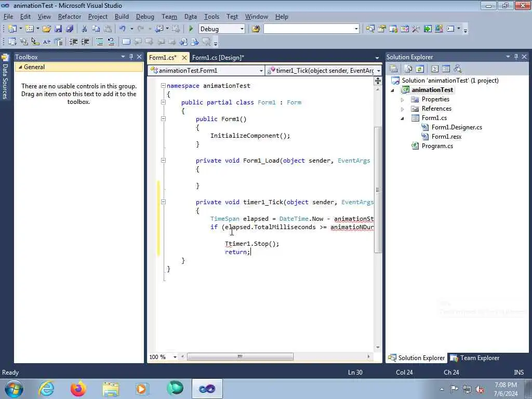Click the Save All icon

coord(70,29)
